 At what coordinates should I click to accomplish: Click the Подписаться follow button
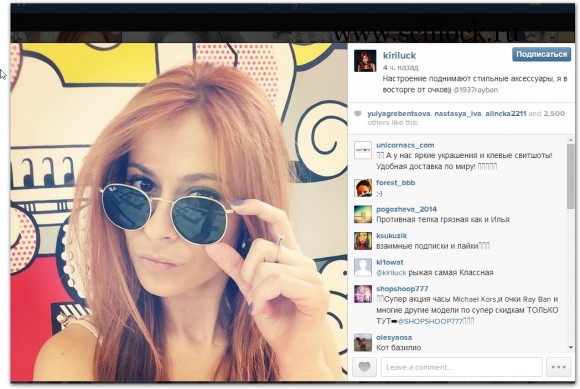click(541, 54)
